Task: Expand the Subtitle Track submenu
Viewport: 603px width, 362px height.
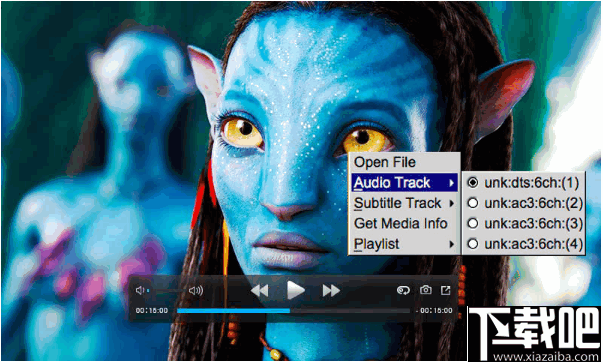Action: coord(404,203)
